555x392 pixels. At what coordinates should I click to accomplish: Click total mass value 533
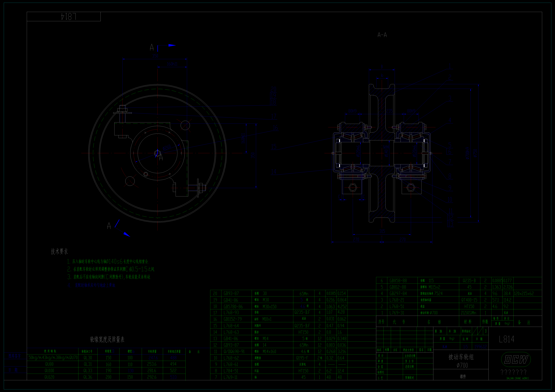pos(173,377)
